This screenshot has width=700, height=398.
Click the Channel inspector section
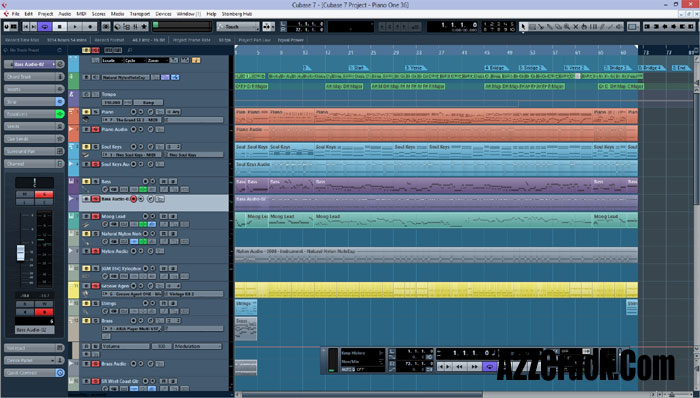point(34,164)
